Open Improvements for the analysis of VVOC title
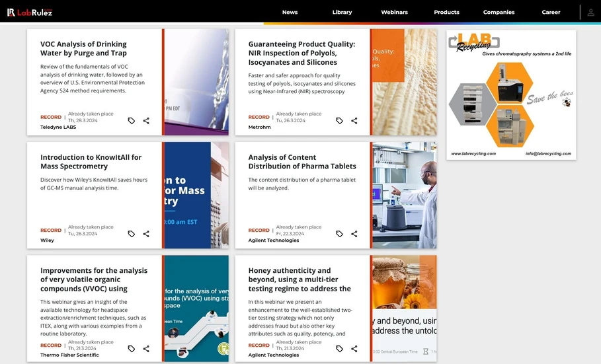The width and height of the screenshot is (601, 364). 94,279
